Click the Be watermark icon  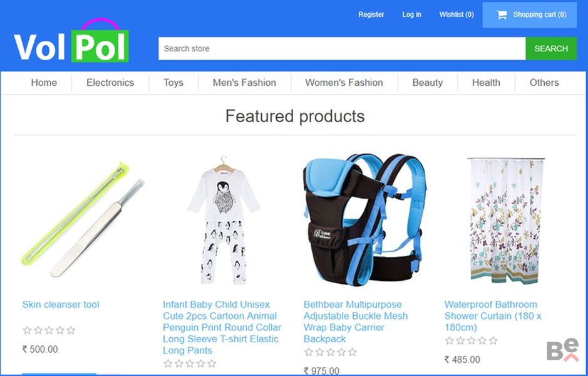pyautogui.click(x=562, y=350)
